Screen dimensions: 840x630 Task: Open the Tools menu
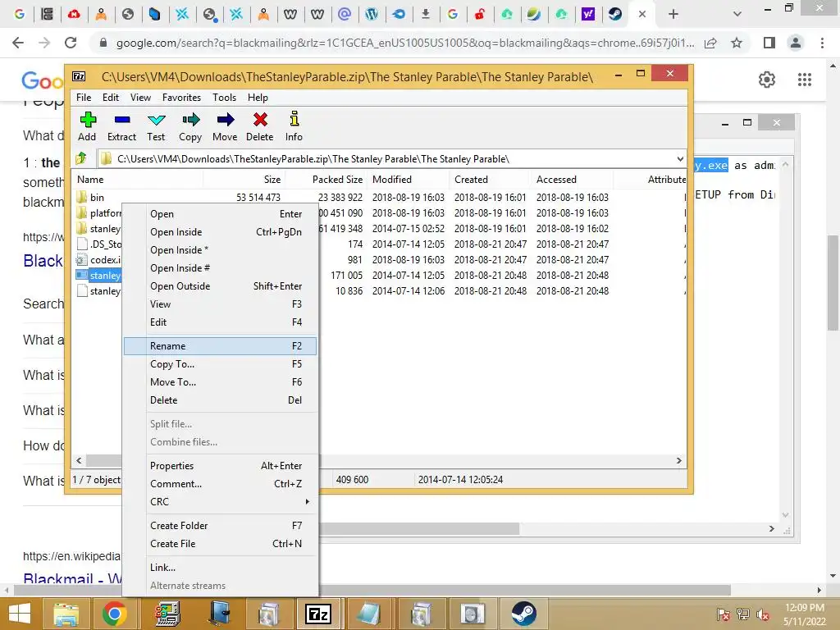(224, 98)
